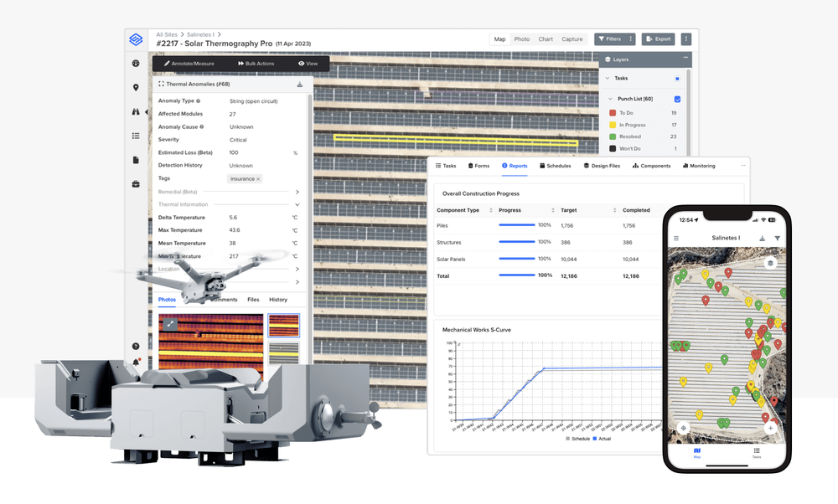Click the blue app logo icon
Image resolution: width=838 pixels, height=504 pixels.
point(136,39)
